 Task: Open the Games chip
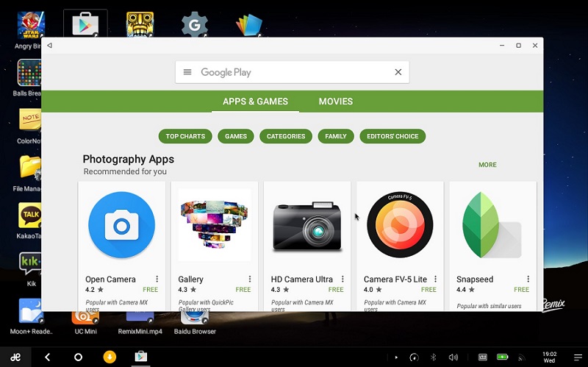tap(236, 136)
